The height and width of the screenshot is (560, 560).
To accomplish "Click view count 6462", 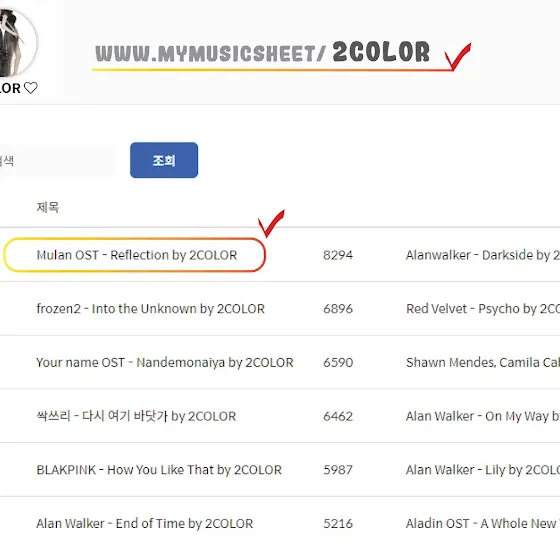I will pyautogui.click(x=338, y=416).
